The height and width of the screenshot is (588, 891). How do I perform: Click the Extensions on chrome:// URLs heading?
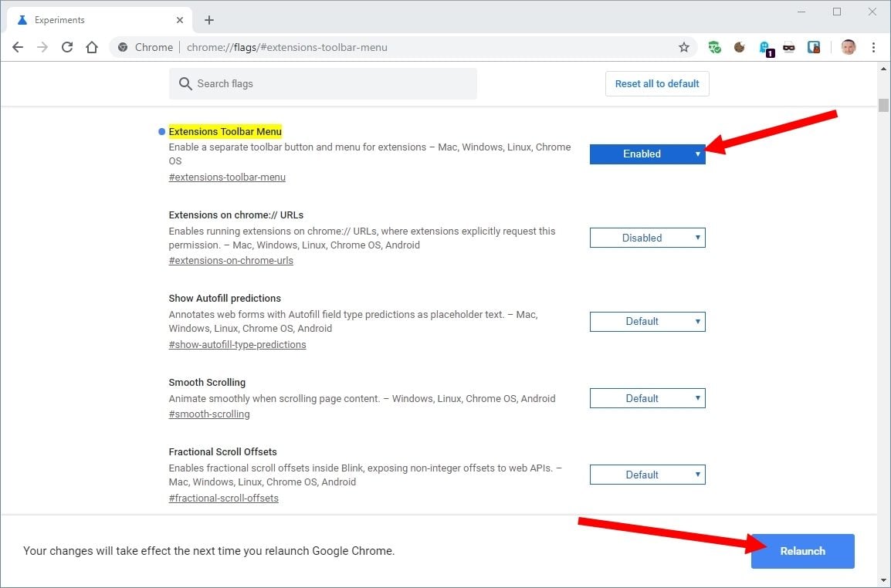click(x=235, y=215)
